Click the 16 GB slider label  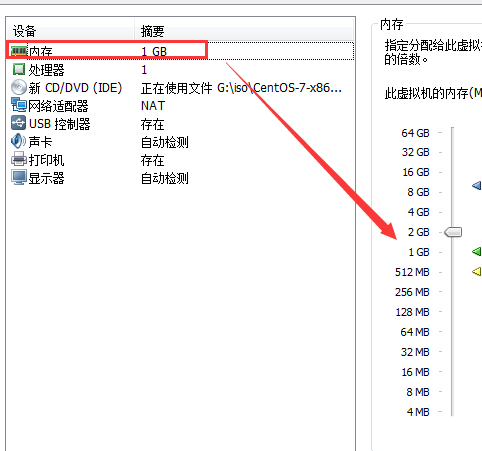coord(416,172)
